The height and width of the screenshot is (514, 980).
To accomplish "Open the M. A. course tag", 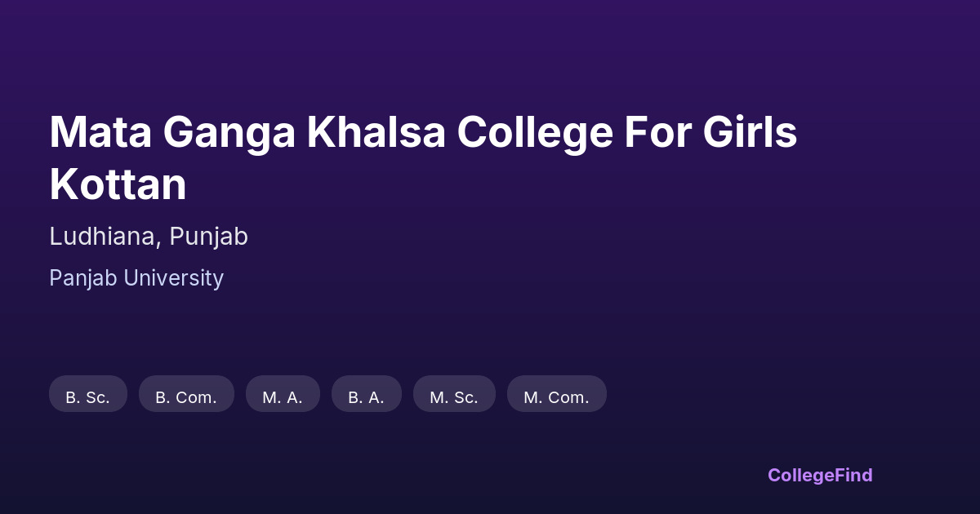I will pos(283,397).
